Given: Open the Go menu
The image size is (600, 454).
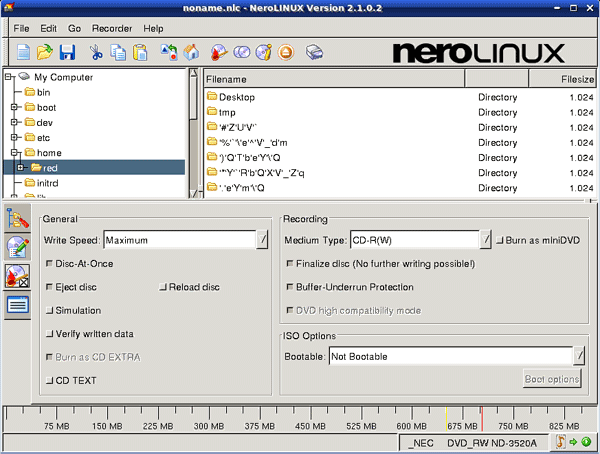Looking at the screenshot, I should click(x=74, y=28).
